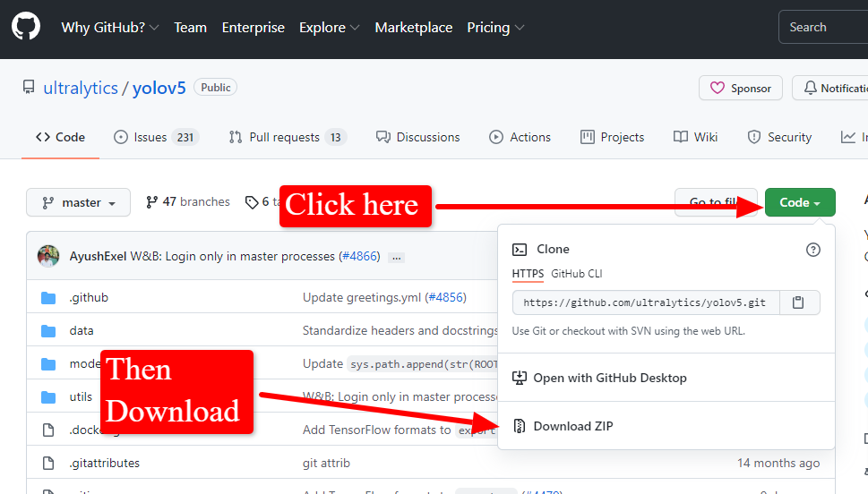This screenshot has height=494, width=868.
Task: Open commit link #4856
Action: coord(445,298)
